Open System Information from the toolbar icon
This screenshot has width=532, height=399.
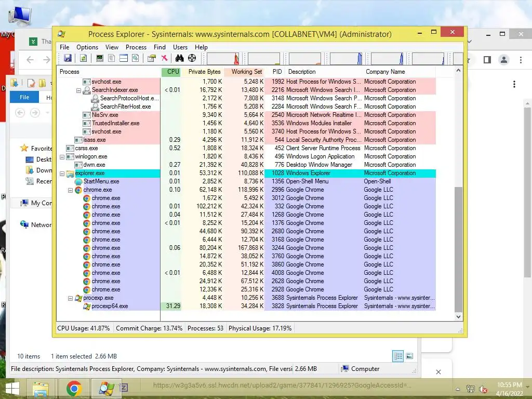(99, 58)
